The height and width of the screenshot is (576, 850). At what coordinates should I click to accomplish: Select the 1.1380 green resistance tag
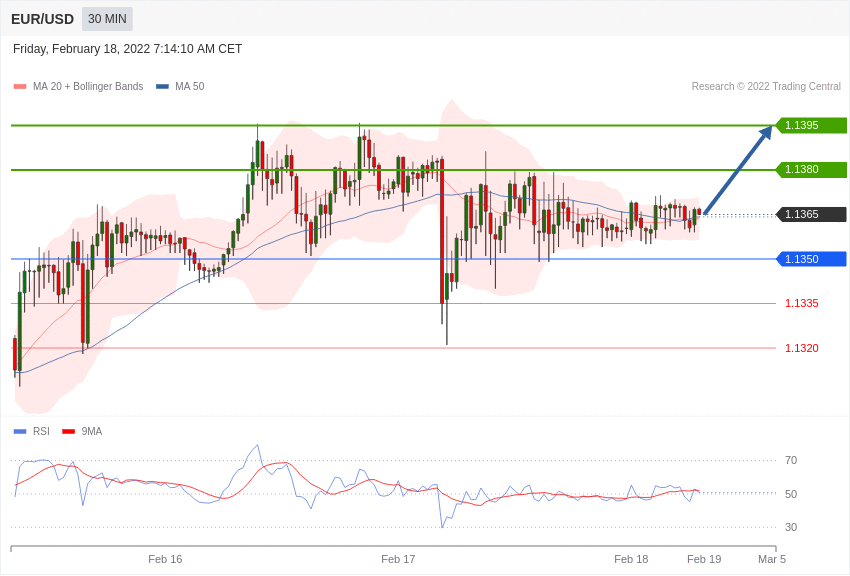(x=812, y=170)
